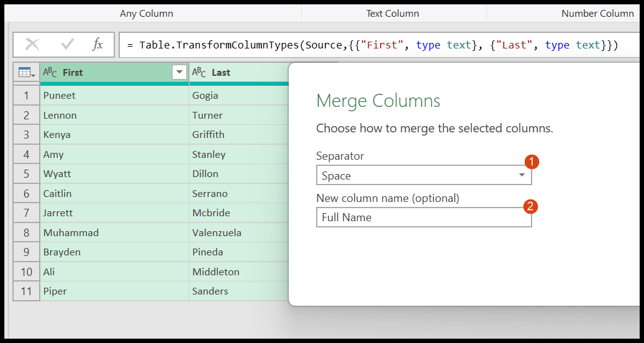Click the cell containing Brayden
Viewport: 644px width, 343px height.
click(114, 252)
